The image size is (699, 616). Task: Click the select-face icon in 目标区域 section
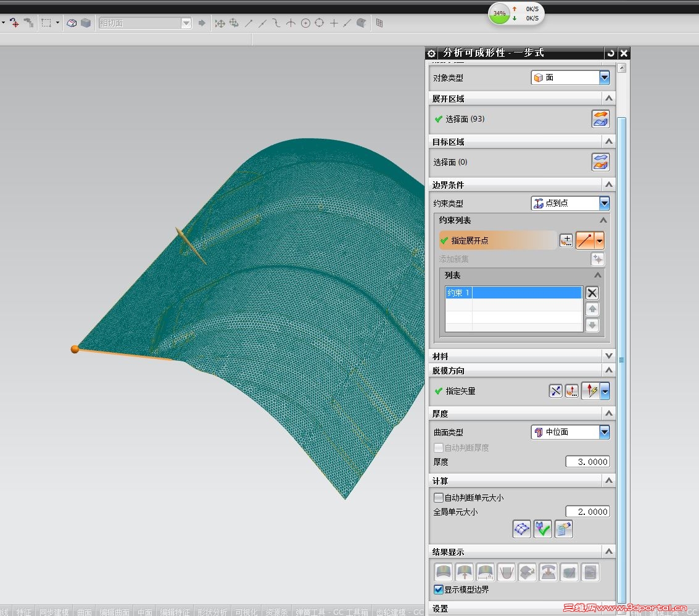coord(600,162)
